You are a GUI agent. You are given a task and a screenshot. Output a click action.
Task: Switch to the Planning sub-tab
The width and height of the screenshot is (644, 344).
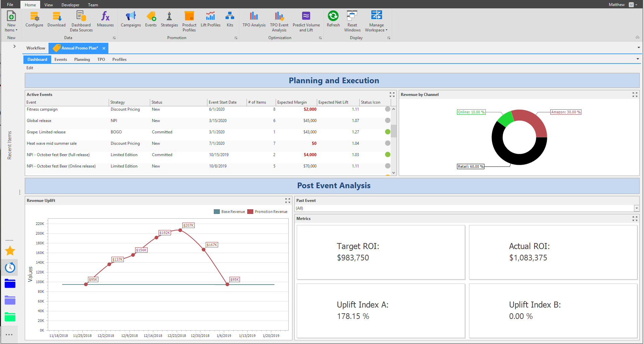click(82, 60)
